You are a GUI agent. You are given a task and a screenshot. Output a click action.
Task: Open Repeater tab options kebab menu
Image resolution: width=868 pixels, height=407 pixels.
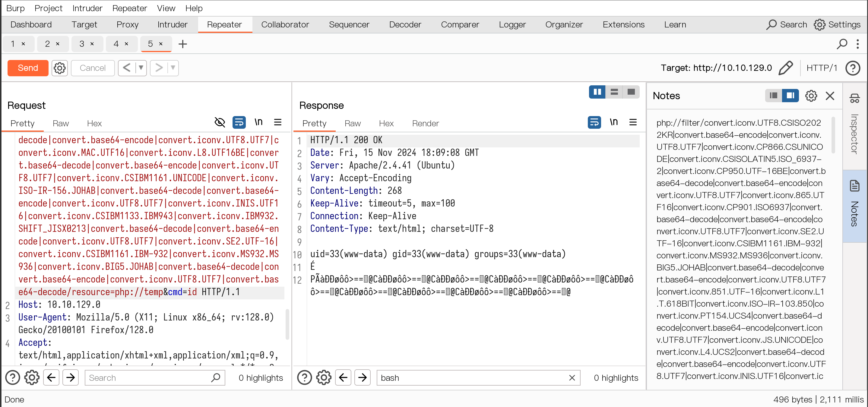[x=857, y=44]
